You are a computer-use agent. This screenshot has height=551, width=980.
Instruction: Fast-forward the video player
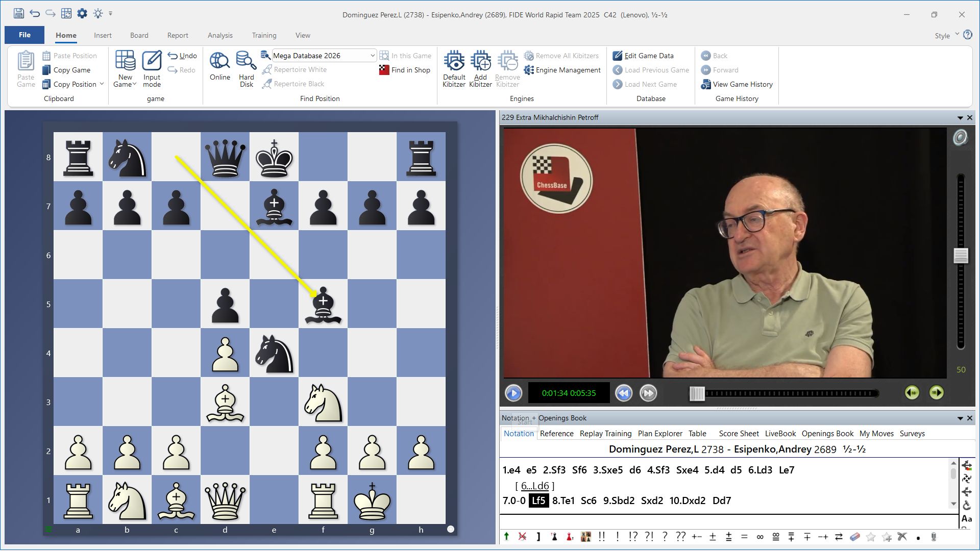[x=648, y=393]
